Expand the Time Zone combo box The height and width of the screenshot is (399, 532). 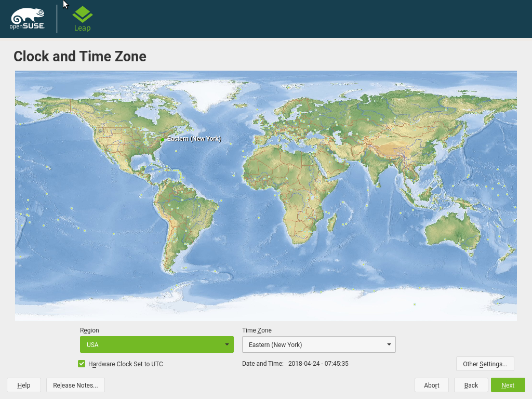[318, 344]
